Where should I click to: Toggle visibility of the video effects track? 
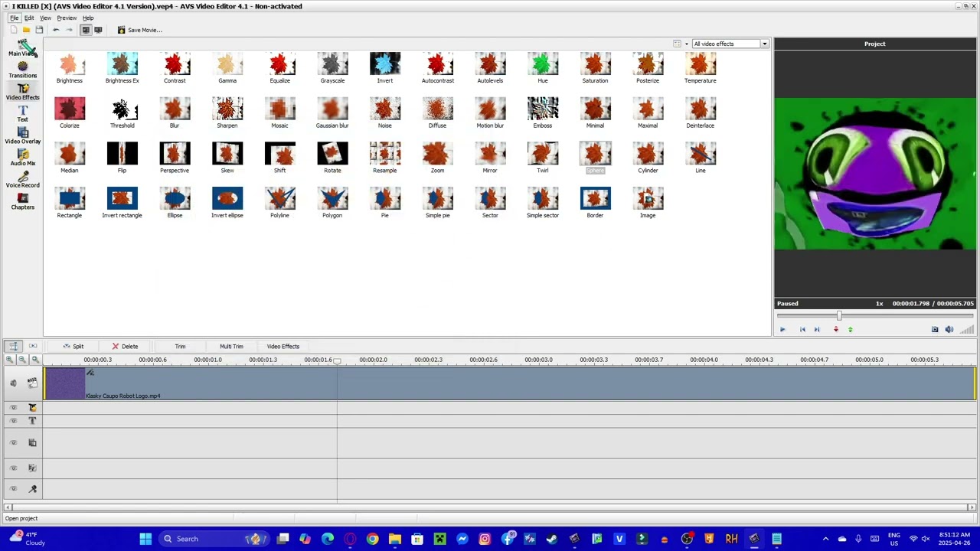click(x=13, y=408)
